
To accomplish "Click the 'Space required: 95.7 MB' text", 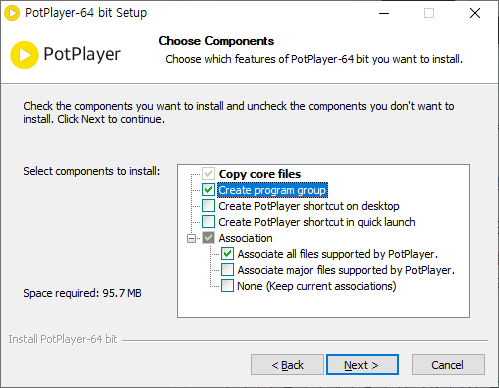I will 82,293.
